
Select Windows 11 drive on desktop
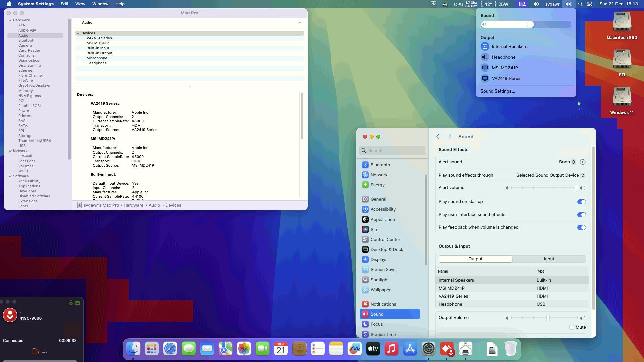622,101
